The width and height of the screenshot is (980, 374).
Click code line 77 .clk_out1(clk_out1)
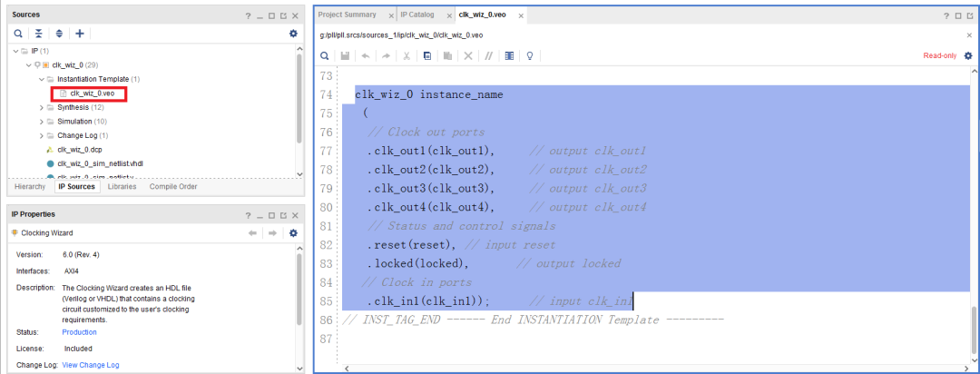pos(431,152)
